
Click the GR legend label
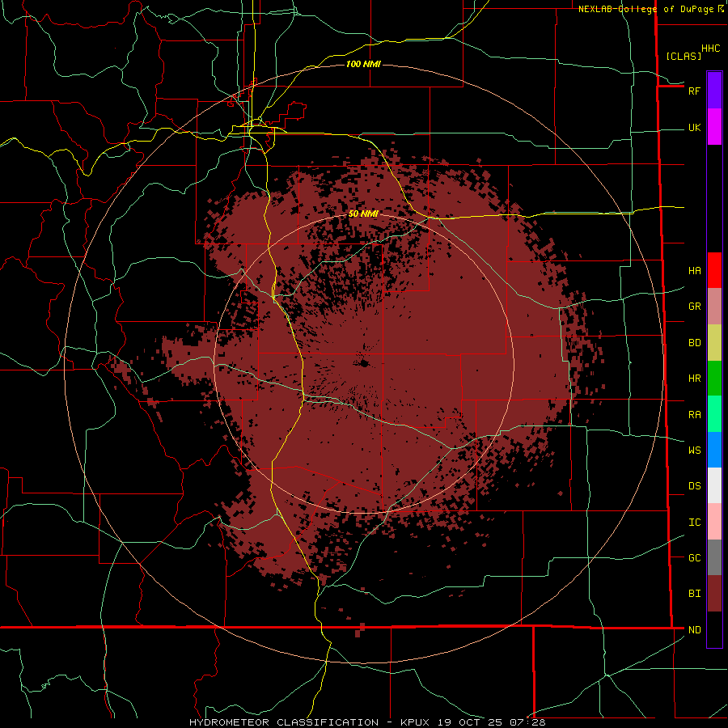[694, 307]
